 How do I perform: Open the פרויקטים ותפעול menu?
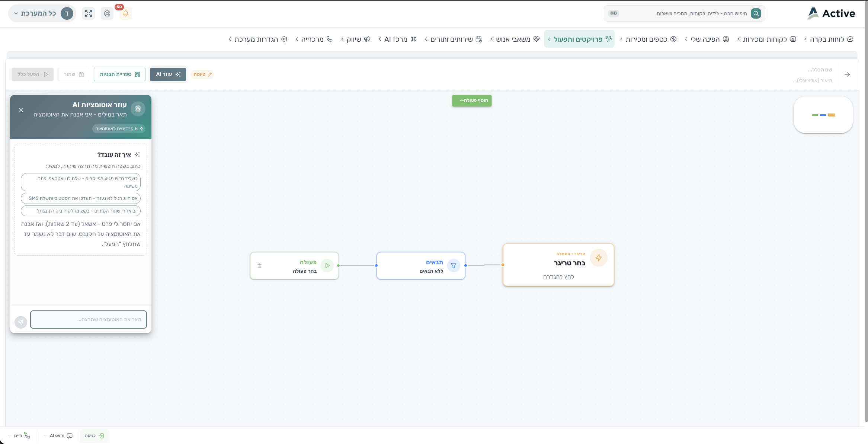pyautogui.click(x=579, y=39)
